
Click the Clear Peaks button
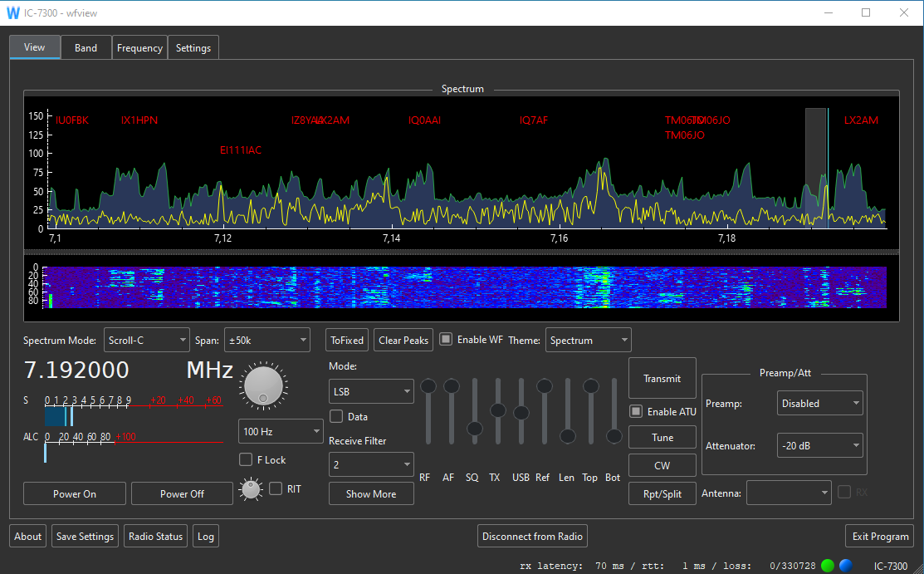coord(403,340)
